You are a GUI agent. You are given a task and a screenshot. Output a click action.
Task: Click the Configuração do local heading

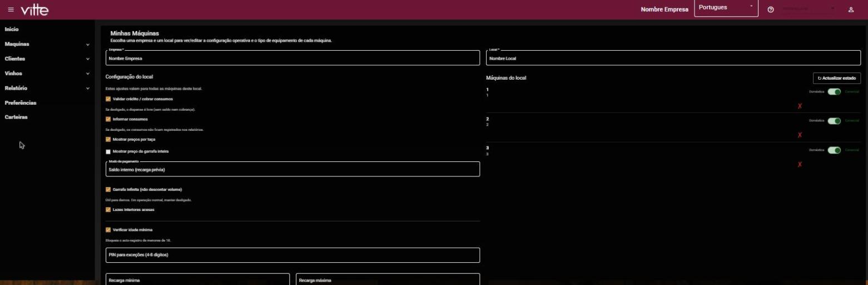pyautogui.click(x=129, y=77)
